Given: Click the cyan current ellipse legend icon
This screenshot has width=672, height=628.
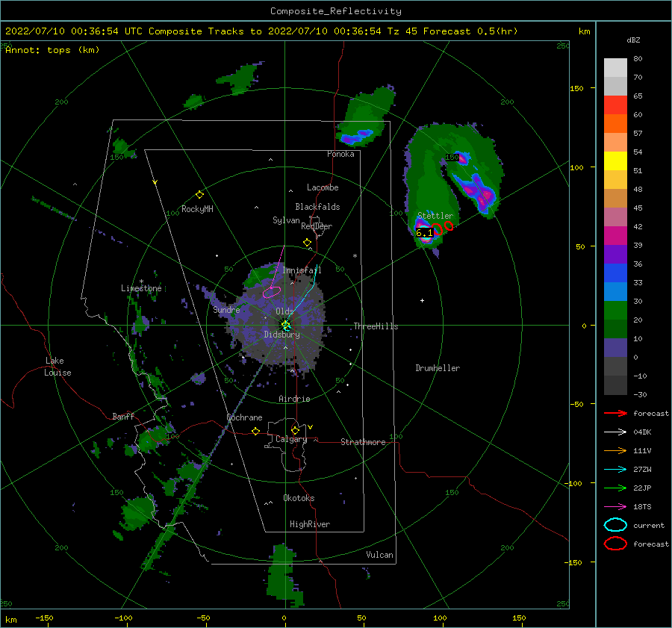Looking at the screenshot, I should [615, 525].
